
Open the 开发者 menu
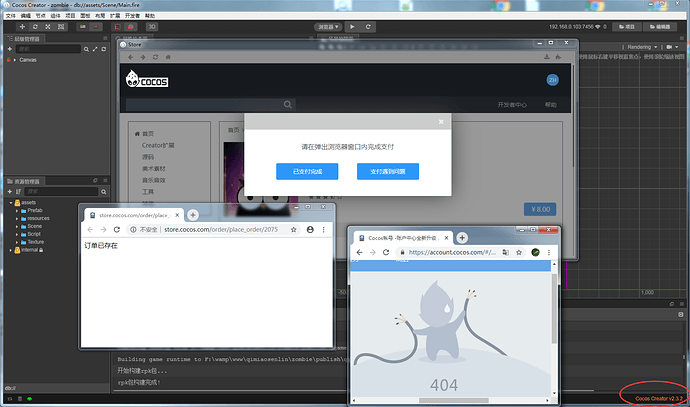pos(132,16)
